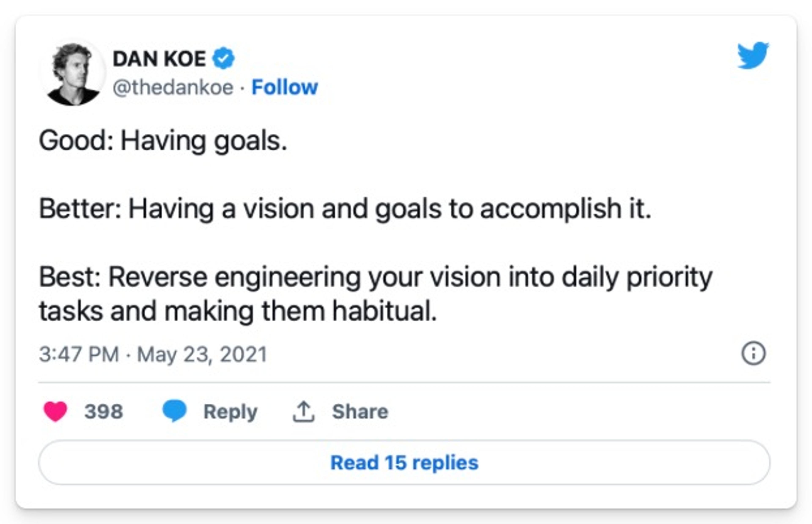Screen dimensions: 812x524
Task: Click the May 23, 2021 date
Action: point(202,354)
